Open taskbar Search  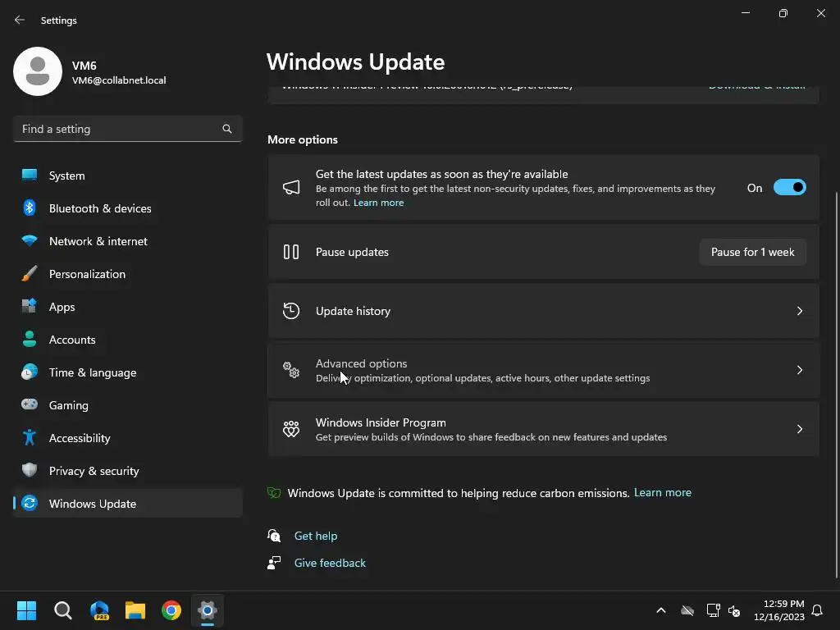coord(62,610)
